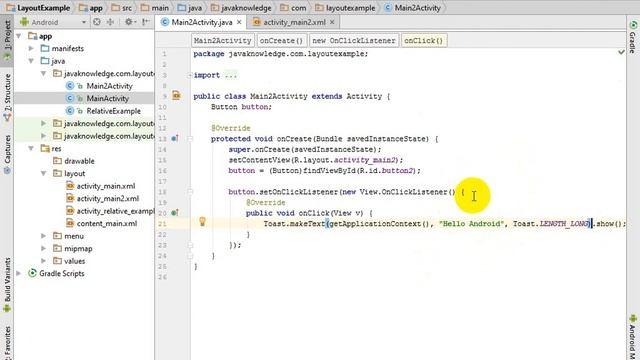Expand the folded import statement
Screen dimensions: 640x360
coord(190,75)
